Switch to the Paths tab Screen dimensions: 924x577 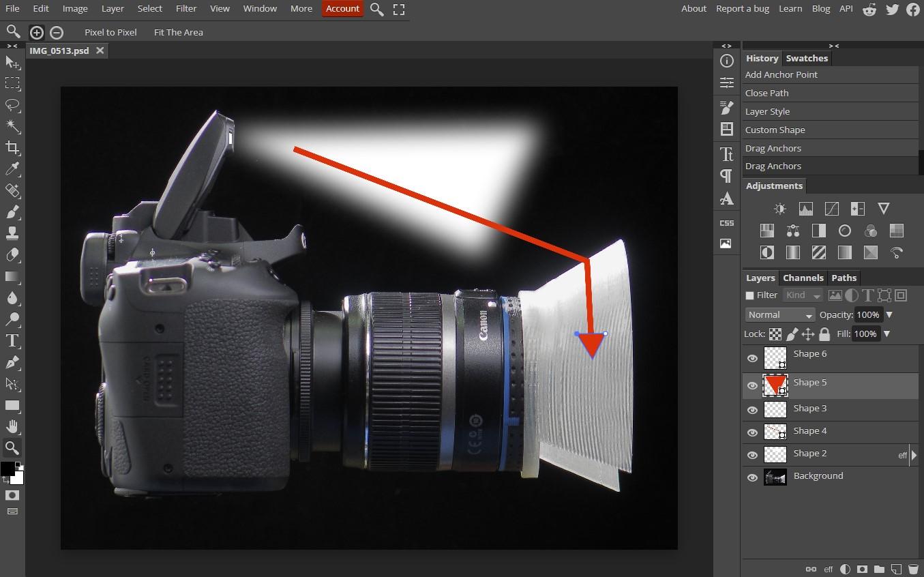844,278
